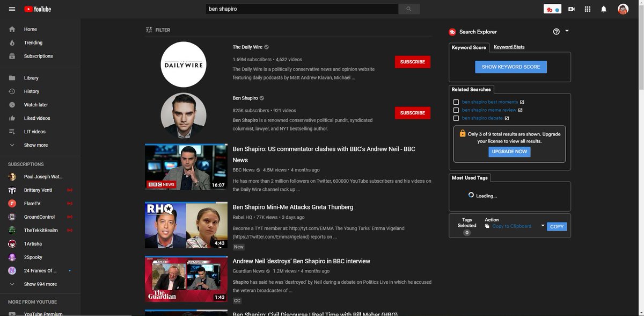Open the Search Explorer help icon
Image resolution: width=644 pixels, height=316 pixels.
coord(557,32)
